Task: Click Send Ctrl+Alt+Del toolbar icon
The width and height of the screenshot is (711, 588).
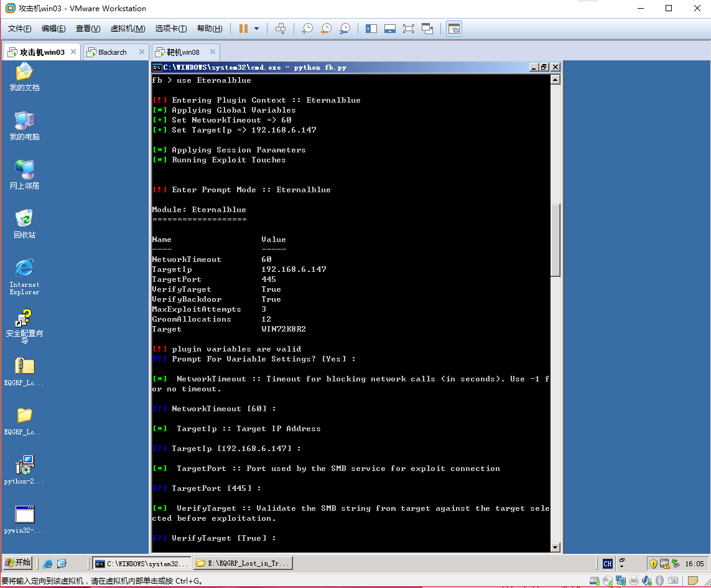Action: click(281, 29)
